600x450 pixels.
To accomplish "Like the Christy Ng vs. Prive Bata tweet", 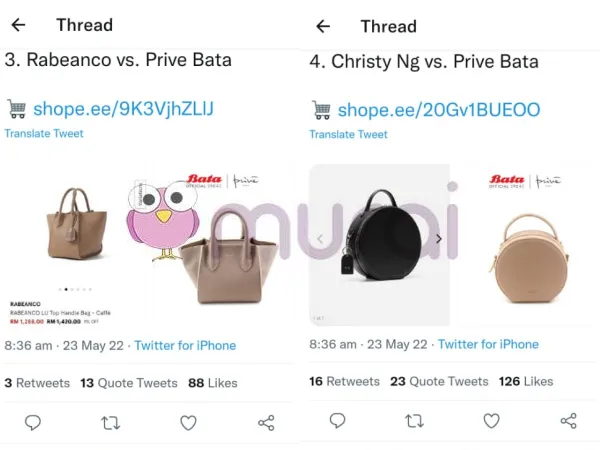I will tap(492, 421).
